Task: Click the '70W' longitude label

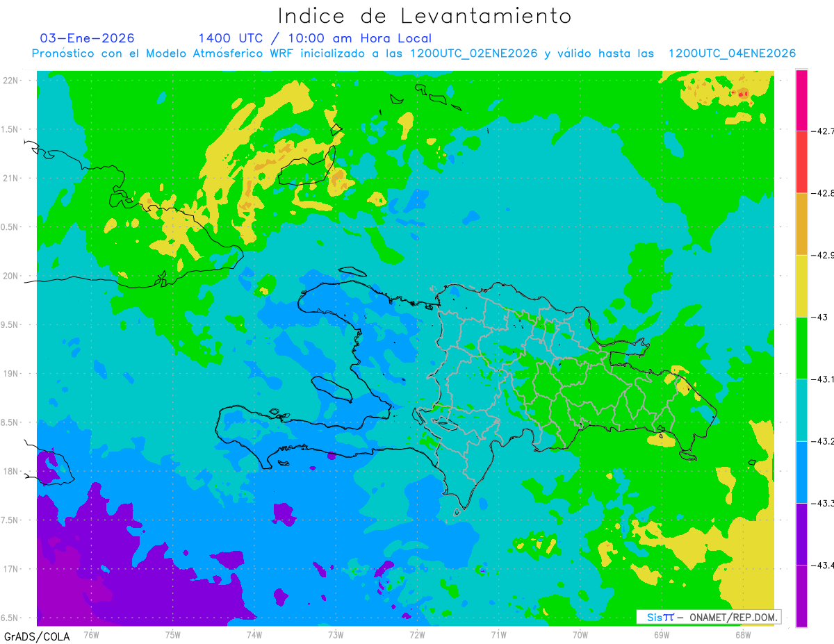Action: point(580,634)
